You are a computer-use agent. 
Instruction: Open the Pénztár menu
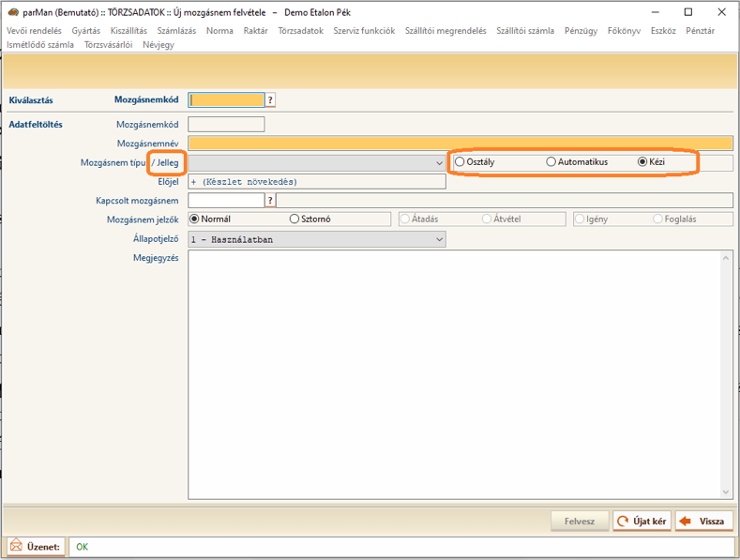[700, 31]
